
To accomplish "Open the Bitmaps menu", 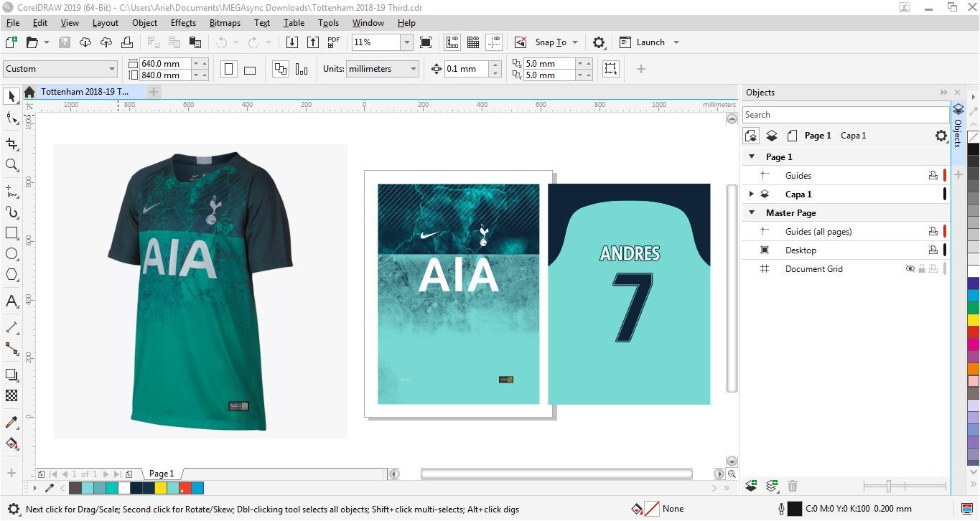I will [x=225, y=23].
